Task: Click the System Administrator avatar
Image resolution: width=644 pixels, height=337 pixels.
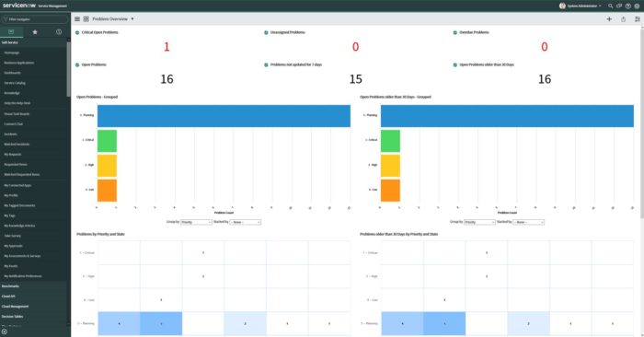Action: [562, 6]
